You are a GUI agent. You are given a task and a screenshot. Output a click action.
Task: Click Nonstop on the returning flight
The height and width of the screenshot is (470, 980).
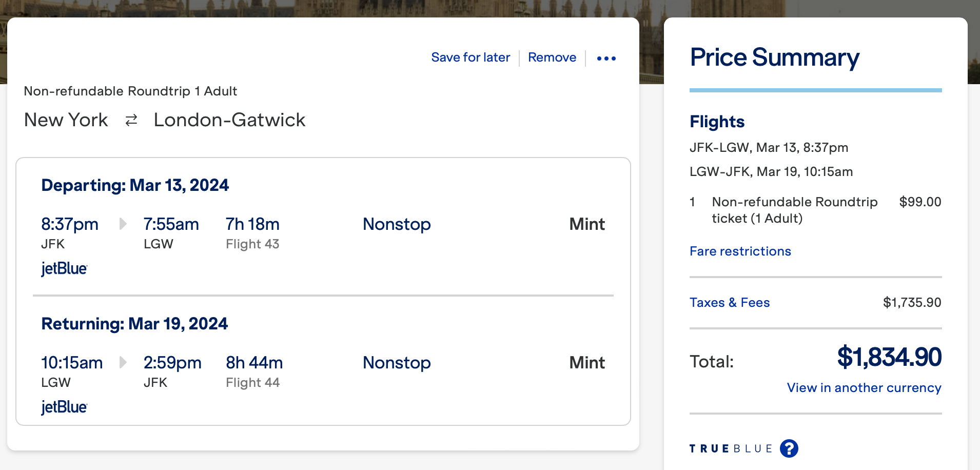397,363
